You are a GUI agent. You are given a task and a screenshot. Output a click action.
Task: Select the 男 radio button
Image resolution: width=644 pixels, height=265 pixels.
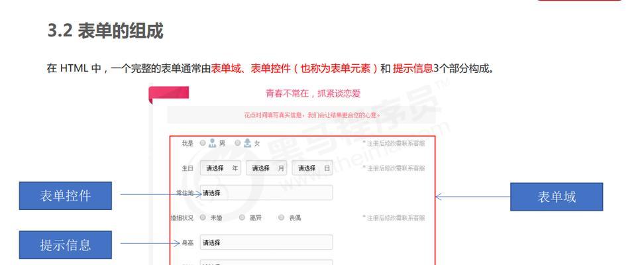pyautogui.click(x=203, y=143)
